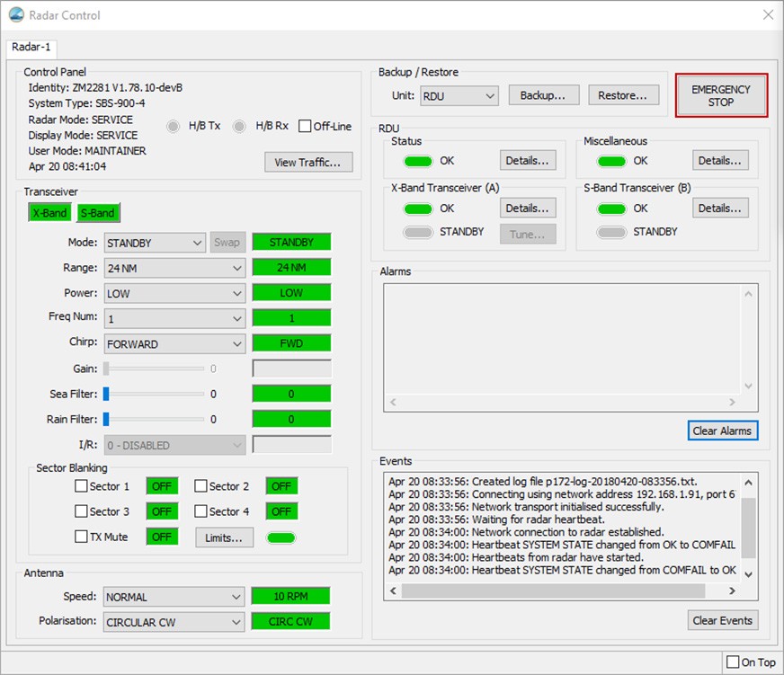784x675 pixels.
Task: Click the S-Band Transceiver green OK indicator
Action: [611, 209]
